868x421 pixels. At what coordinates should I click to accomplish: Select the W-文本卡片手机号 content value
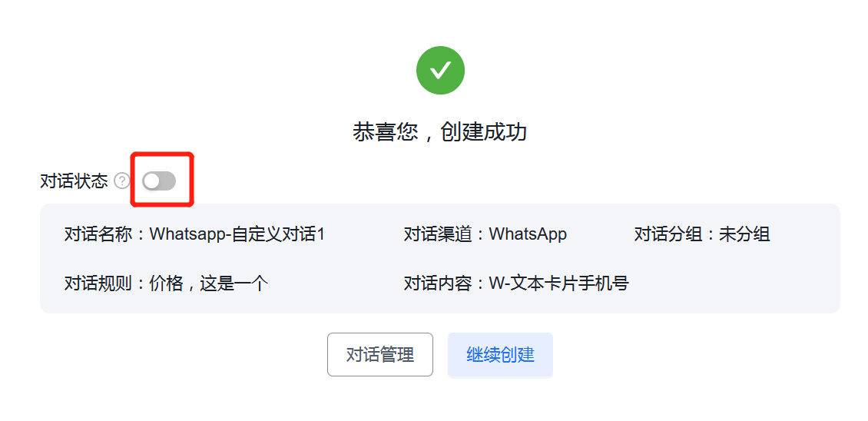[x=559, y=283]
